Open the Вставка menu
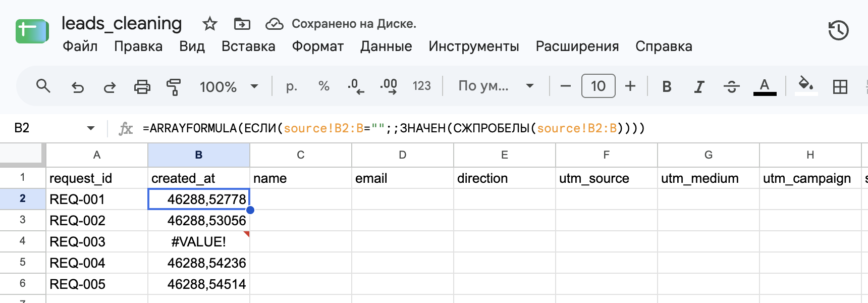 point(248,46)
